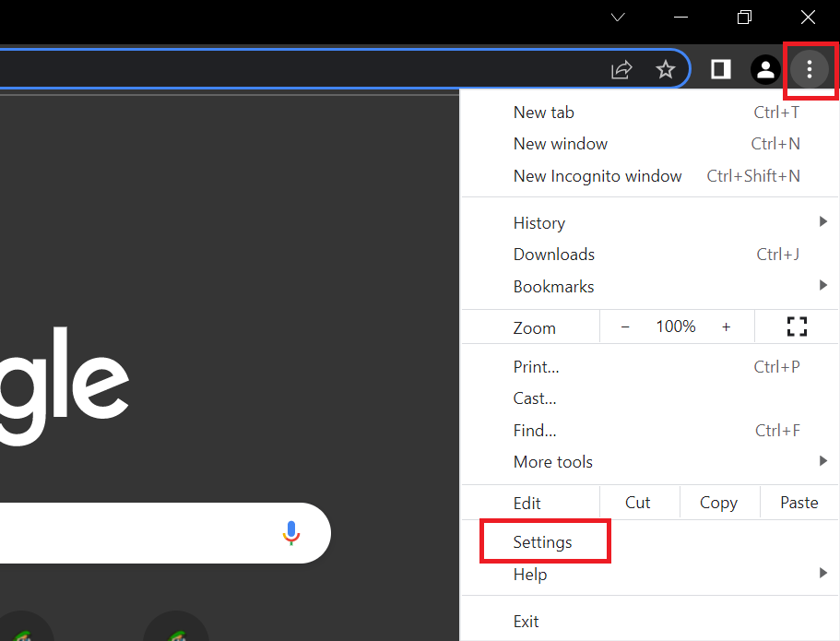The height and width of the screenshot is (641, 840).
Task: Click the Paste button in Edit row
Action: point(799,503)
